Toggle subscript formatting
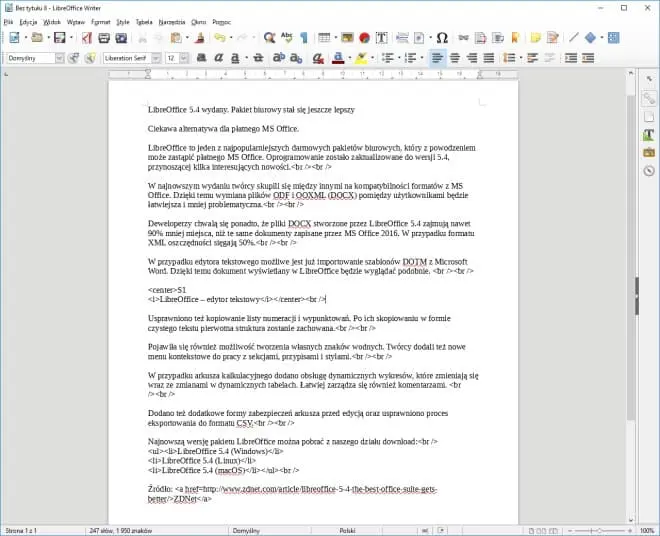Screen dimensions: 660x536 (x=296, y=58)
